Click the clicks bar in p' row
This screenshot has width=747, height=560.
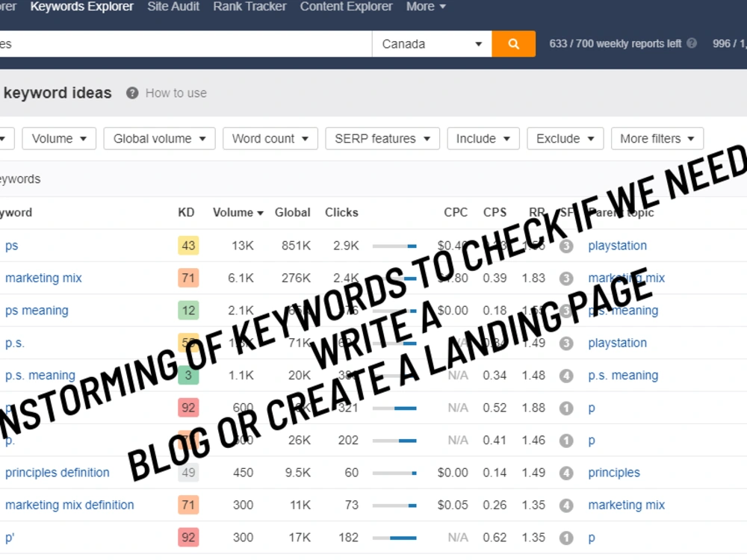point(394,538)
